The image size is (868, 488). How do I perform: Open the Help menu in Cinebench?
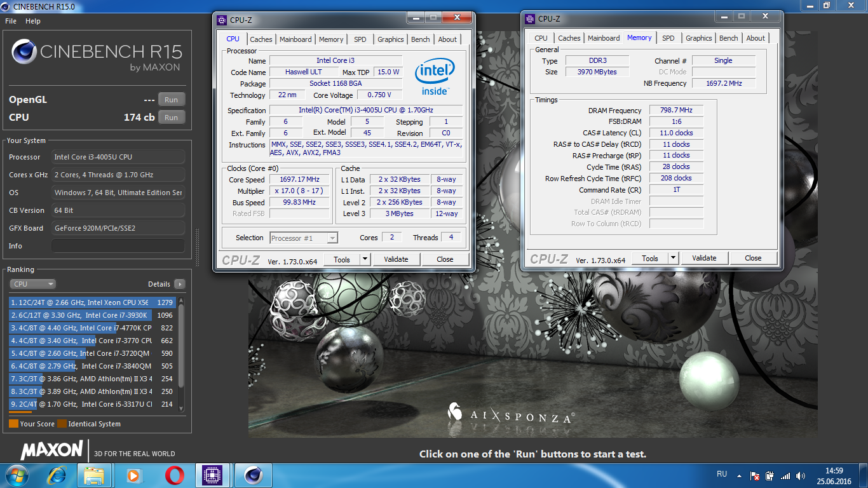click(x=33, y=21)
